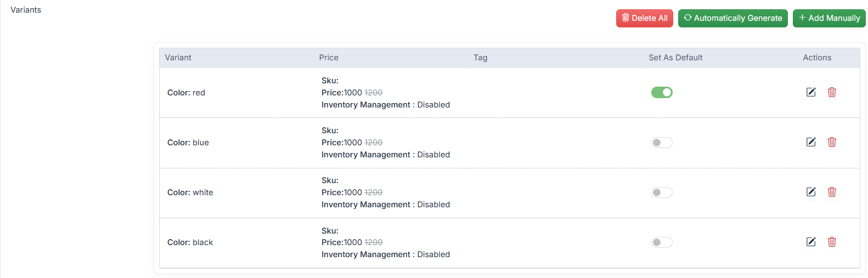Set blue variant as default
The height and width of the screenshot is (278, 868).
pos(662,143)
